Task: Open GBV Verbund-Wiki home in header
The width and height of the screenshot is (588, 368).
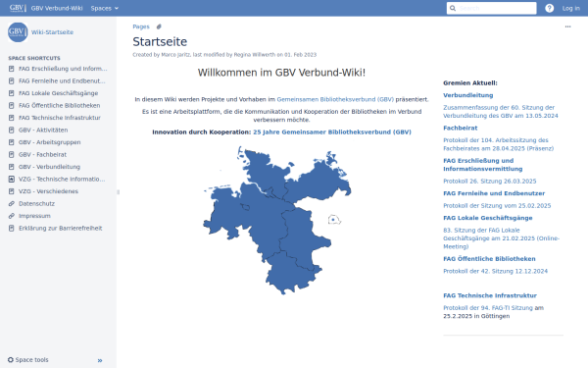Action: click(x=57, y=8)
